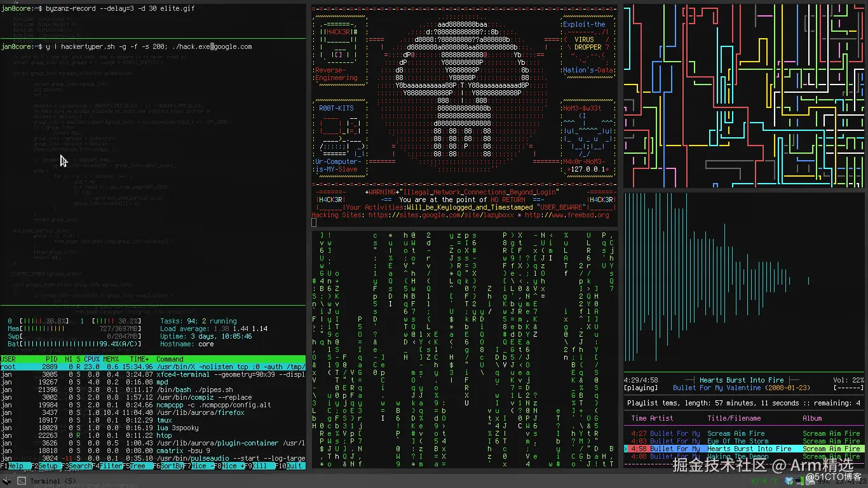This screenshot has width=868, height=488.
Task: Select the Scream Aim Fire 4:27 track
Action: click(744, 433)
